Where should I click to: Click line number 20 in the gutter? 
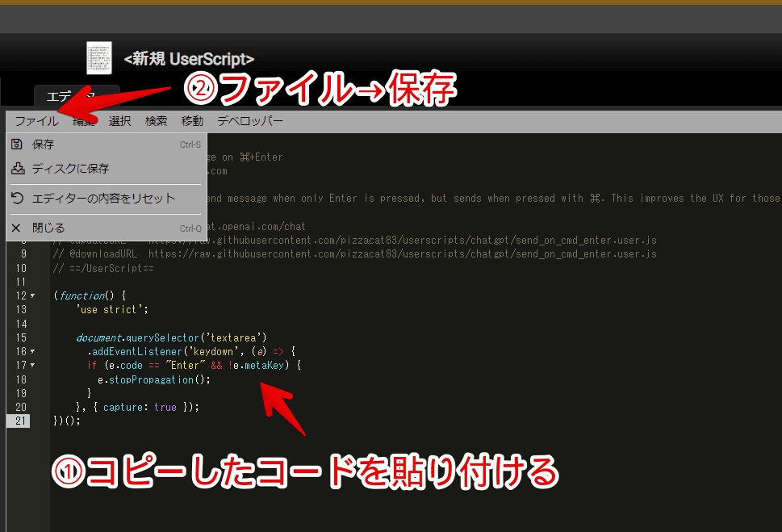(x=20, y=407)
